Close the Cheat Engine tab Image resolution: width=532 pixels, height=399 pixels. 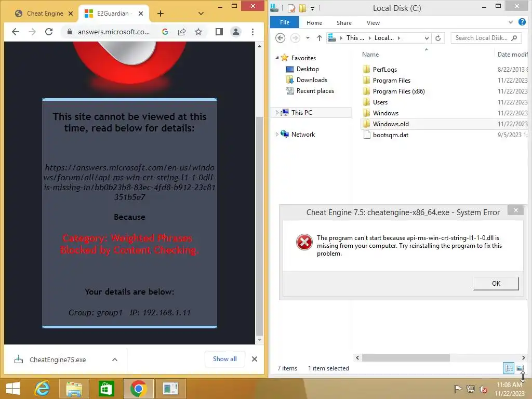71,14
